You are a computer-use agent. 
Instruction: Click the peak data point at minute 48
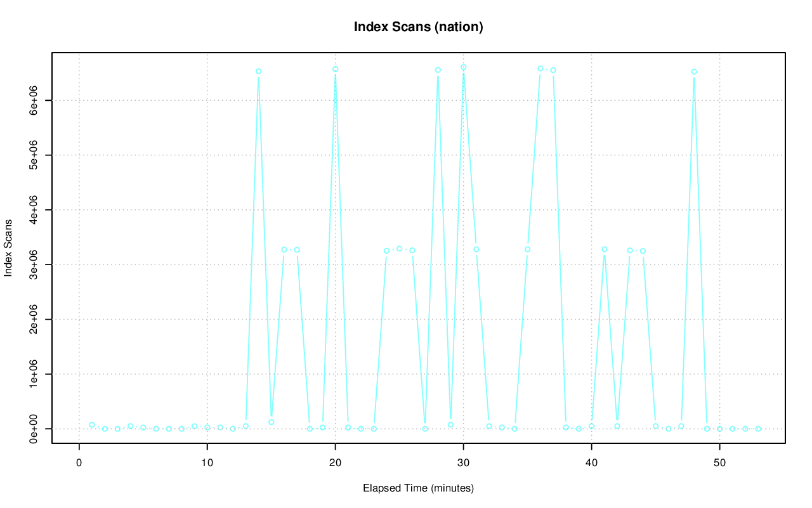point(694,72)
